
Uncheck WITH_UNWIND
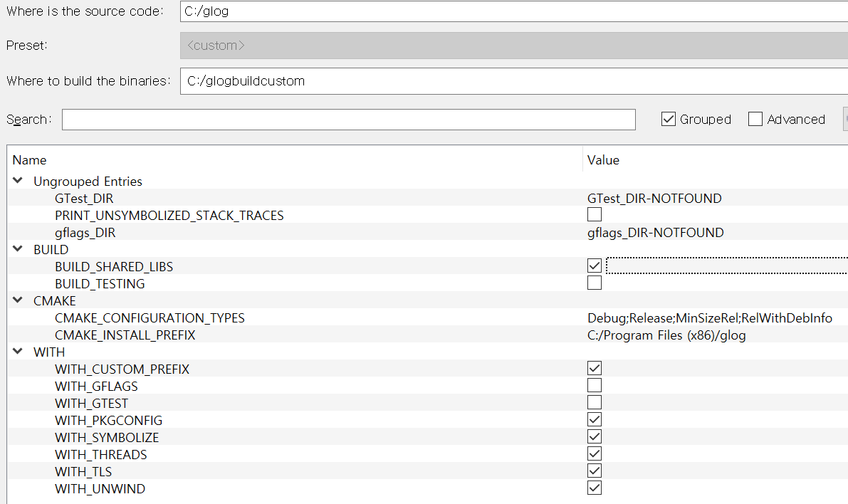point(595,488)
